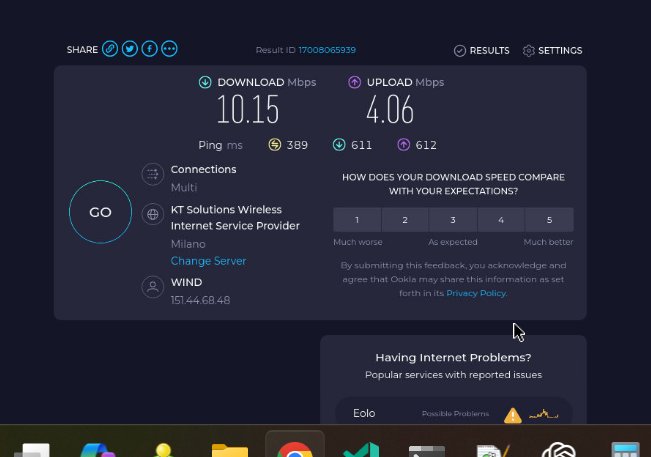Click the download arrow icon beside DOWNLOAD
The image size is (651, 457).
pos(205,82)
